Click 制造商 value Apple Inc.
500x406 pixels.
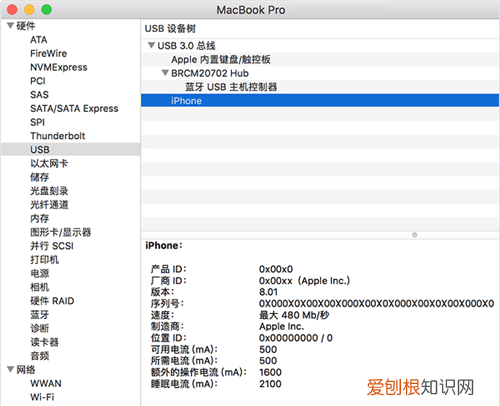(x=282, y=326)
